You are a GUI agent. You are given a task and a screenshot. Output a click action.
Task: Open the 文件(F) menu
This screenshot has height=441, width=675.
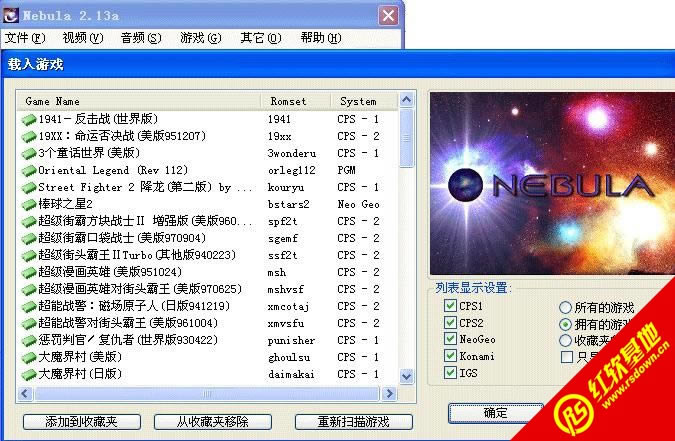25,38
